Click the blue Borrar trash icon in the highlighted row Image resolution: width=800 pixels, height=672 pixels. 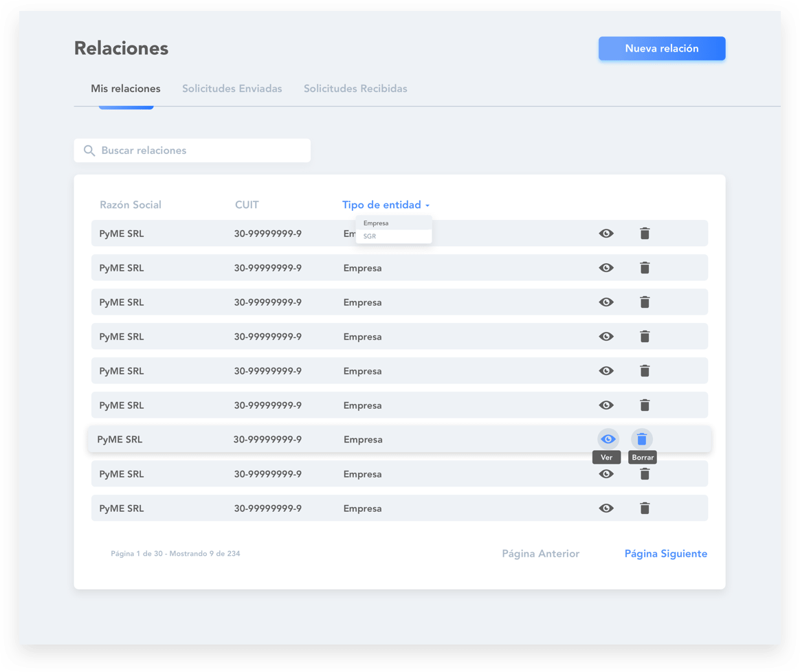[642, 439]
